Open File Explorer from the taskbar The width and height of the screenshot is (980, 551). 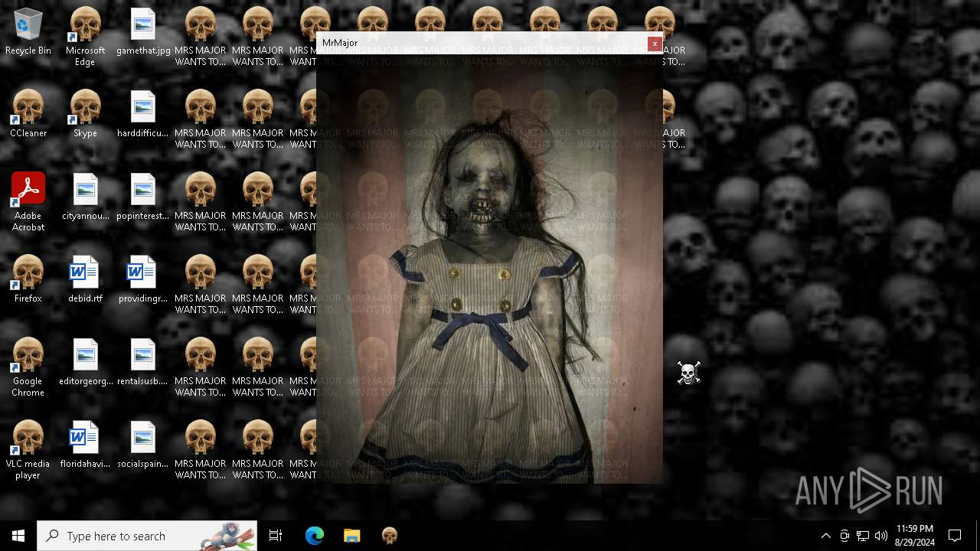(351, 536)
